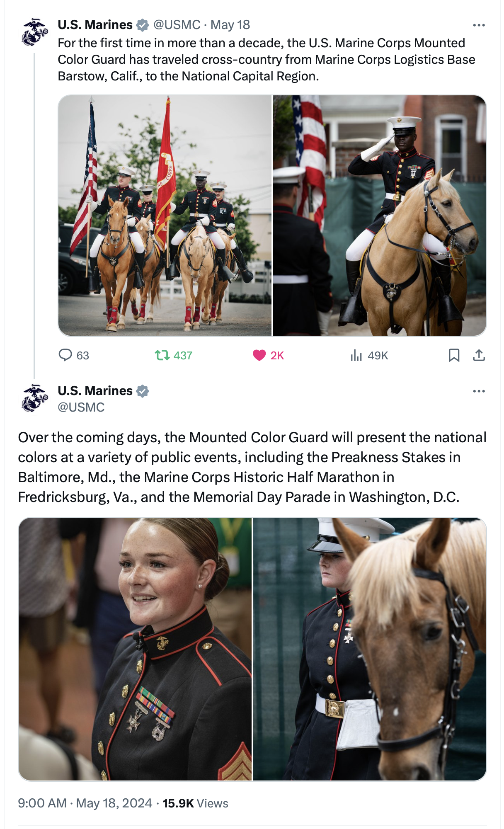View analytics icon showing 49K views
The image size is (504, 829).
click(356, 355)
